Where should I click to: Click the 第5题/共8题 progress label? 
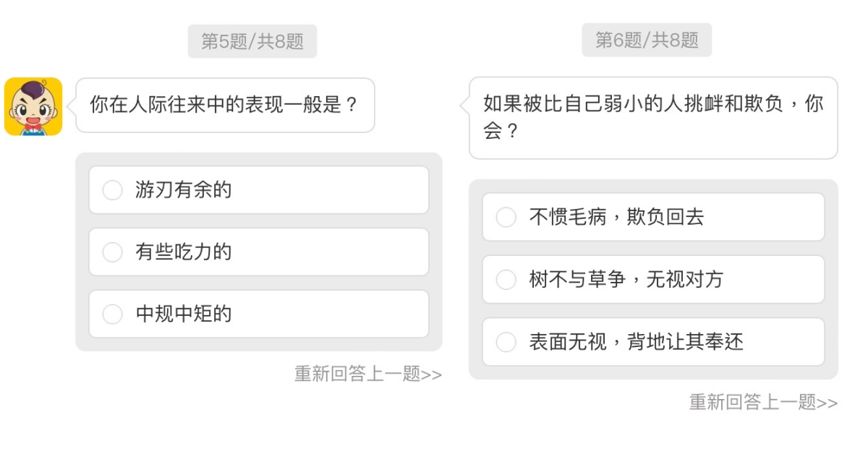click(x=252, y=41)
